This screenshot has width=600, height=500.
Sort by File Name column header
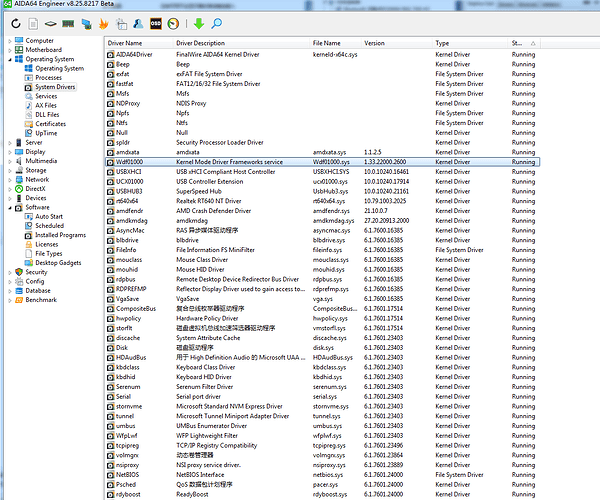tap(336, 43)
